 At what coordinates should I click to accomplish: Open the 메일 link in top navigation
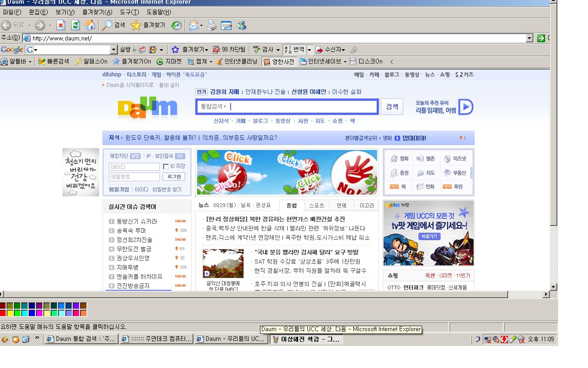(359, 75)
